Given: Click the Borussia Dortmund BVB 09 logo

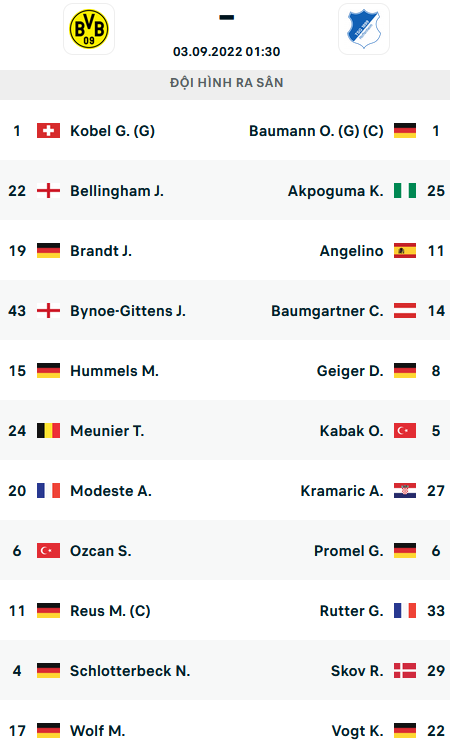Looking at the screenshot, I should coord(89,29).
